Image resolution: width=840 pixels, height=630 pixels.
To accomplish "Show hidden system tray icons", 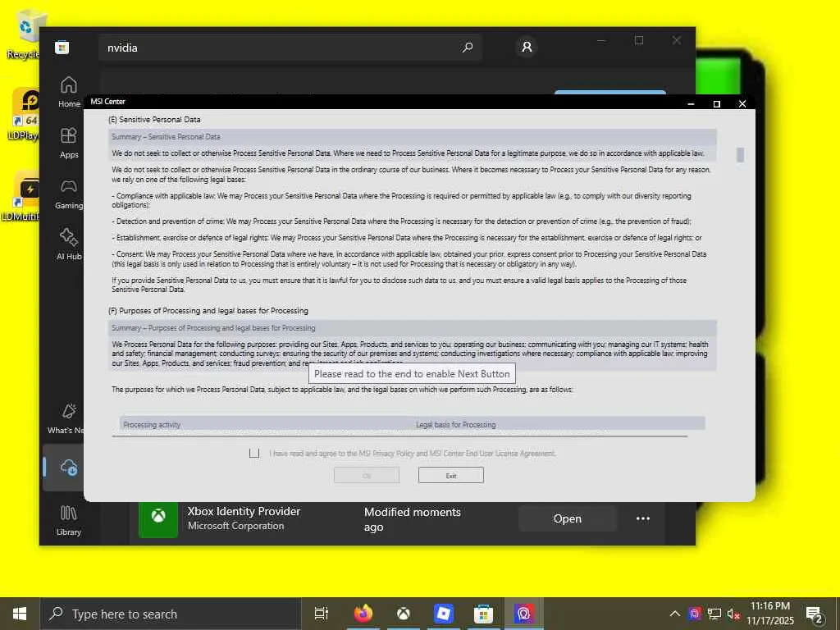I will (x=675, y=614).
